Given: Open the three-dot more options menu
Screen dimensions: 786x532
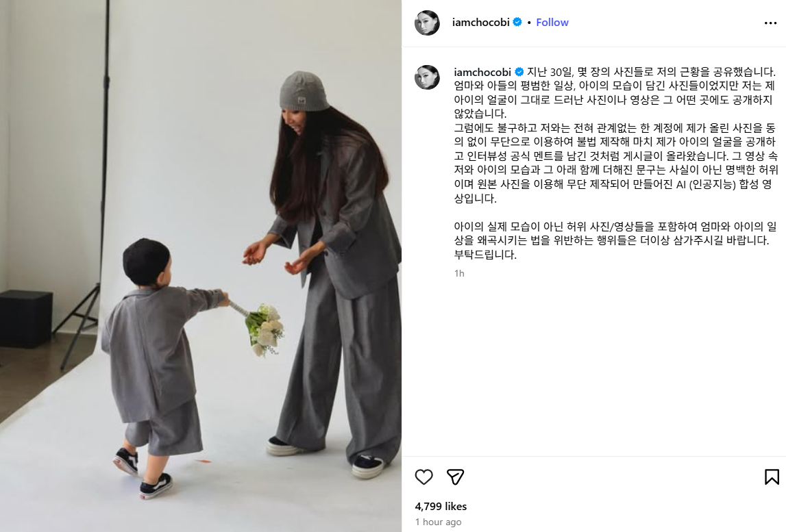Looking at the screenshot, I should click(x=770, y=23).
